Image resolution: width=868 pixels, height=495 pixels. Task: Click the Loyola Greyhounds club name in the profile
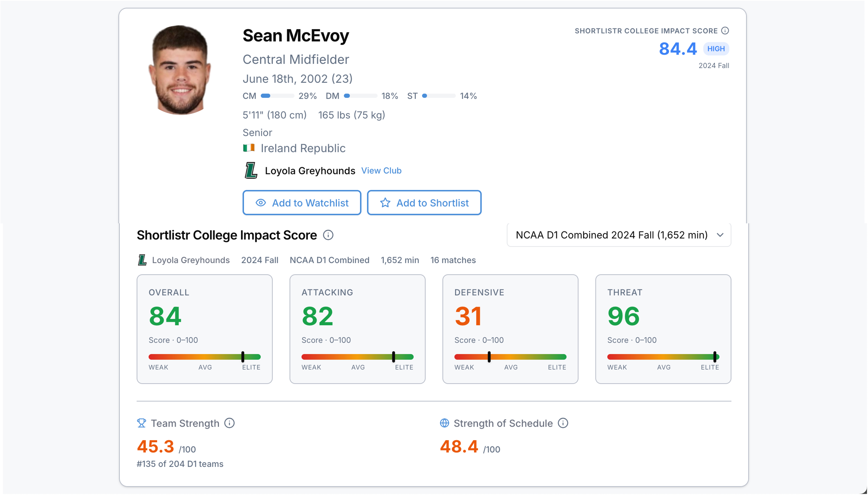(x=310, y=171)
